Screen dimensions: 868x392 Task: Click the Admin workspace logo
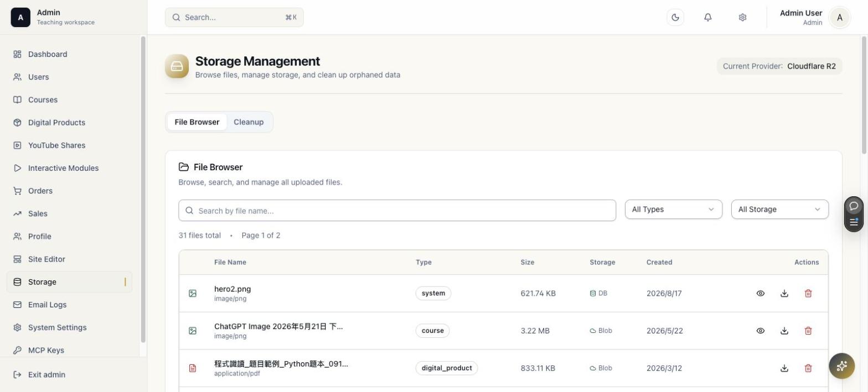pos(20,17)
